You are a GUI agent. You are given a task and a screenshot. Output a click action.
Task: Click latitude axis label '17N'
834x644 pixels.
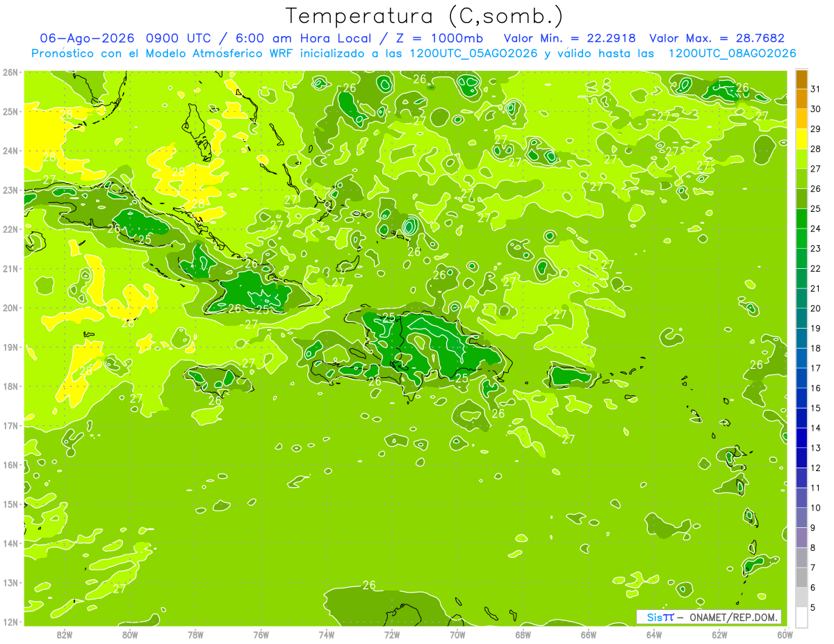click(11, 425)
